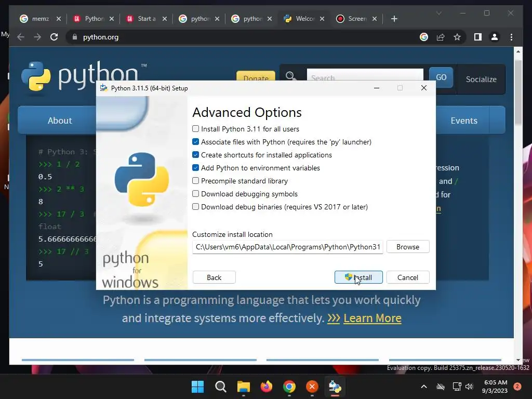Open the clock showing 6:05 AM
This screenshot has height=399, width=532.
tap(495, 387)
